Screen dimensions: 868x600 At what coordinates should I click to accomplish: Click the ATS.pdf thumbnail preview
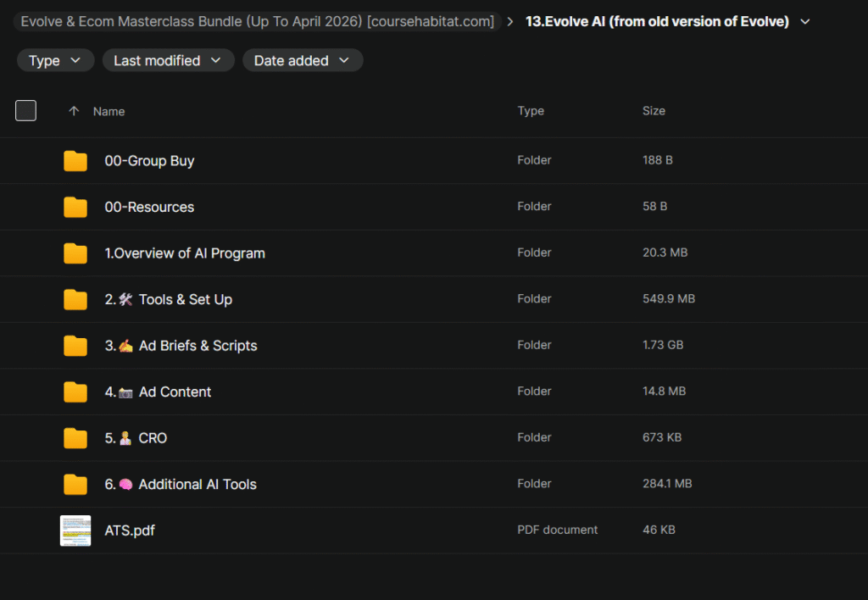tap(75, 531)
